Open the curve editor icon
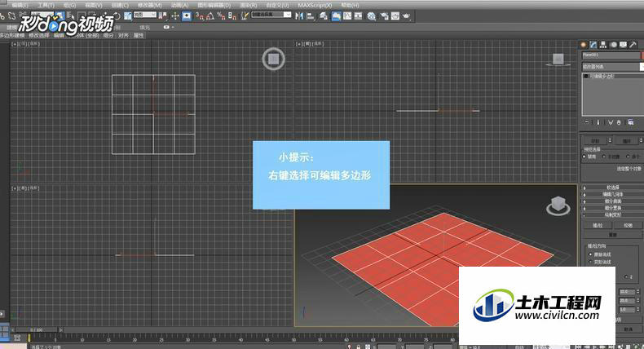644x349 pixels. coord(347,16)
